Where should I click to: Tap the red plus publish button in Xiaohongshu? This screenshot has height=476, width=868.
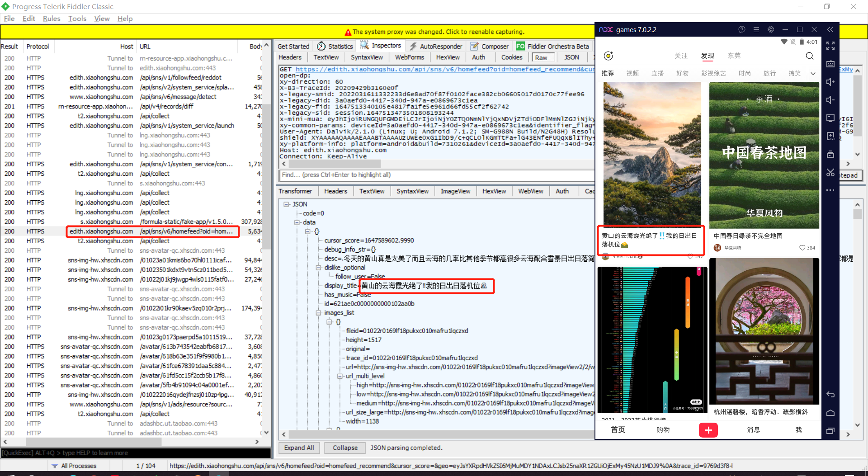pos(708,430)
